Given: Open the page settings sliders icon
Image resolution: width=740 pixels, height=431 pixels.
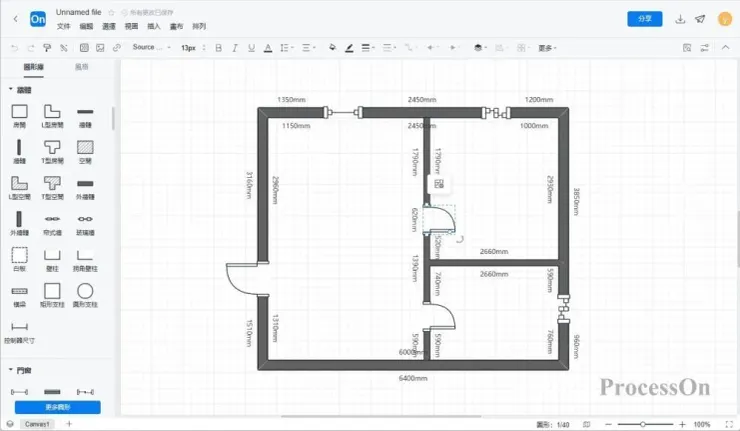Looking at the screenshot, I should coord(705,48).
